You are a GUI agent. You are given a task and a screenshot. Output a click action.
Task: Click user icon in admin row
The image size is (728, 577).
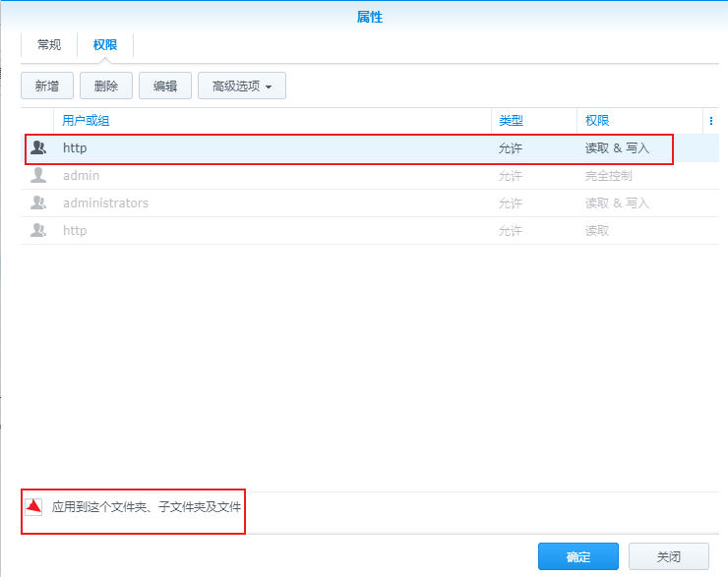[x=38, y=175]
